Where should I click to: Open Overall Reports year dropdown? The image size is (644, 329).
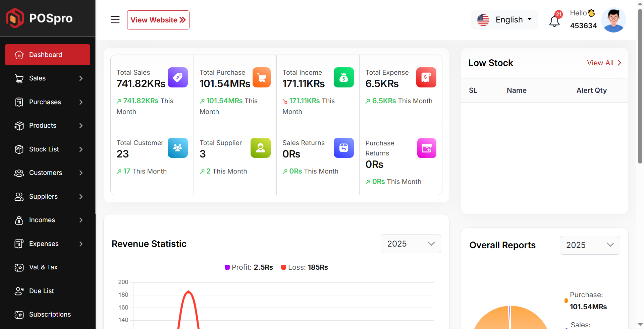589,245
